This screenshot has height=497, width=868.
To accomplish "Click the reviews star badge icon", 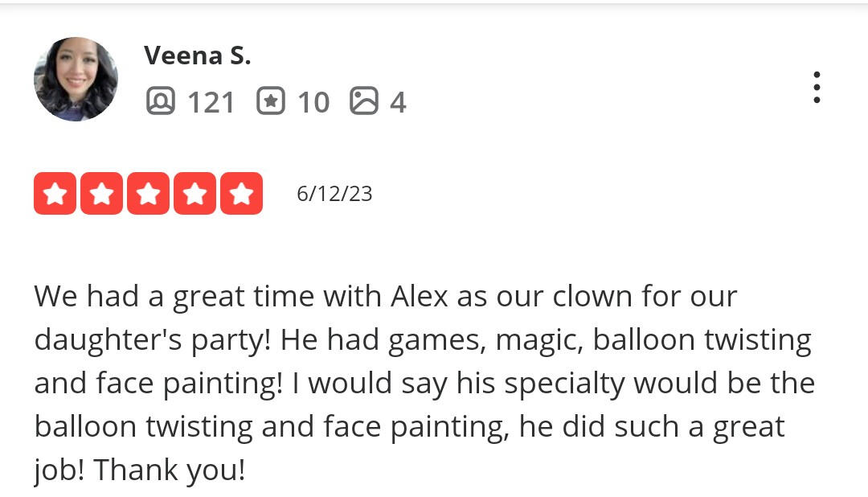I will point(271,101).
